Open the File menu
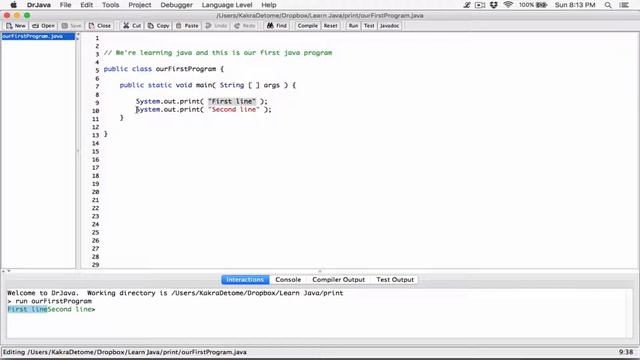 click(65, 5)
